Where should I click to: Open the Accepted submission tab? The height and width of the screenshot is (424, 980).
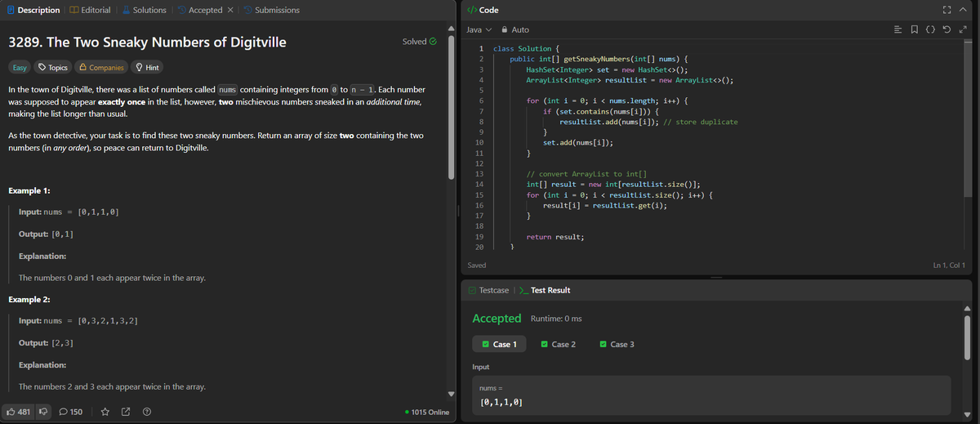pos(199,10)
